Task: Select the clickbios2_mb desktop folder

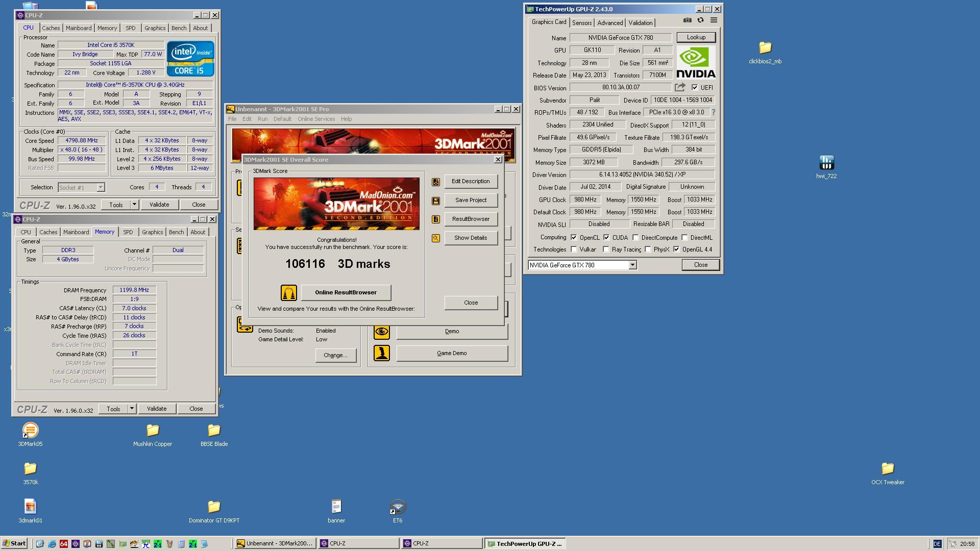Action: 765,53
